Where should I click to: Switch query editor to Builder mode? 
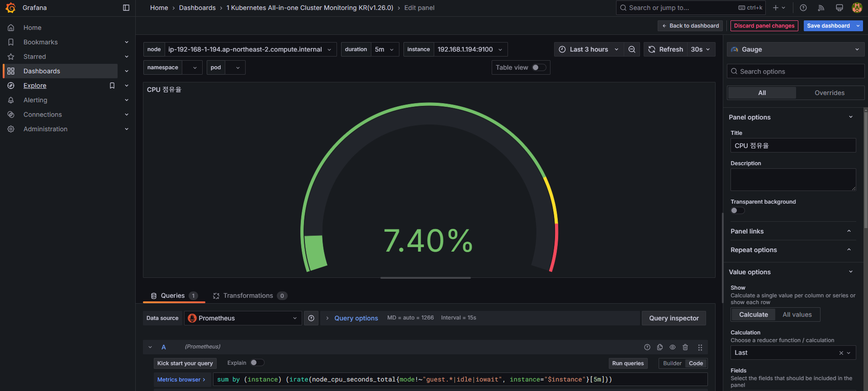pyautogui.click(x=672, y=363)
